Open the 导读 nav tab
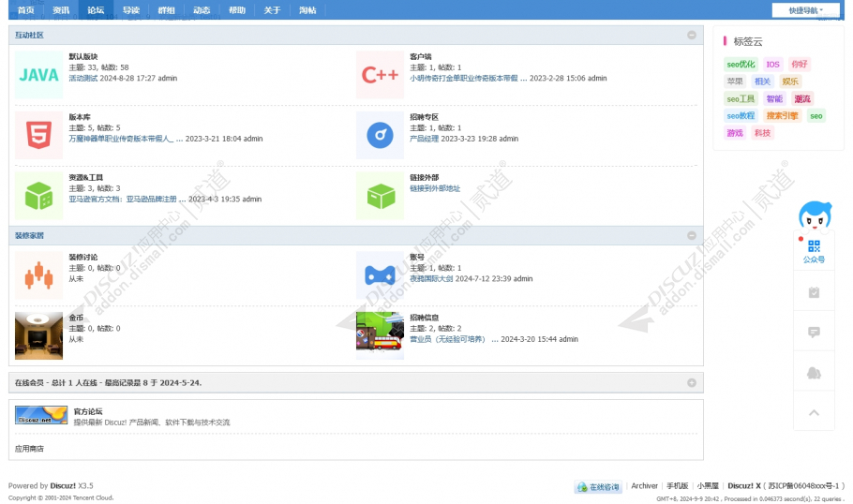The height and width of the screenshot is (504, 853). tap(131, 9)
